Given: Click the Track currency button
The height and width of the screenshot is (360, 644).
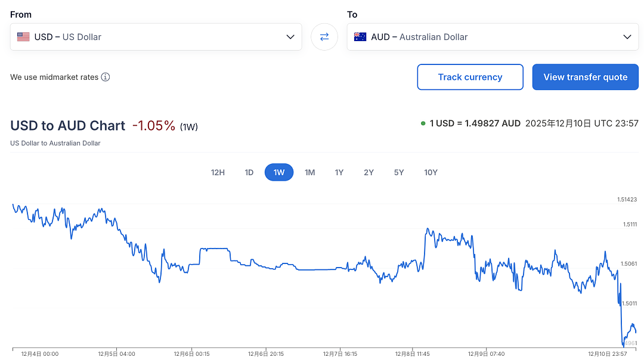Looking at the screenshot, I should (470, 77).
